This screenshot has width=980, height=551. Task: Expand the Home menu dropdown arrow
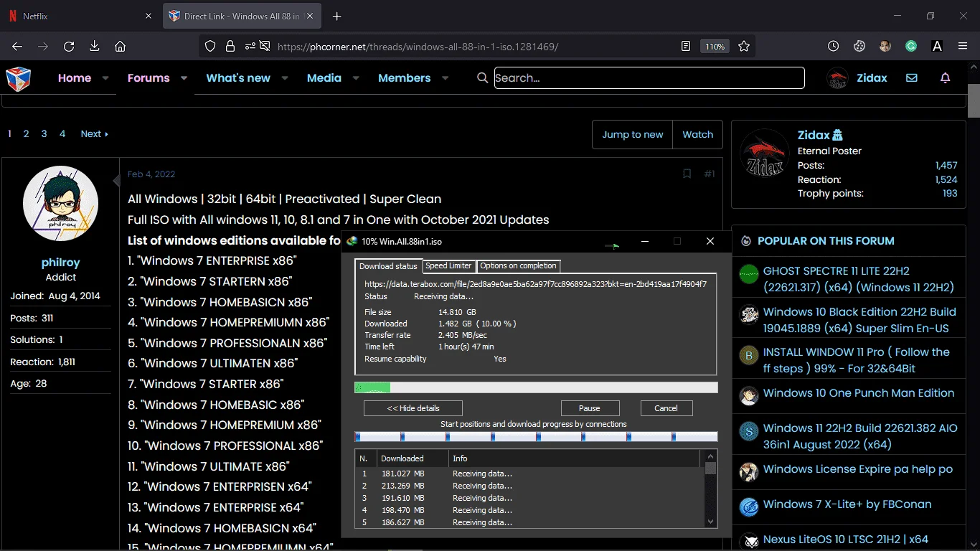[105, 78]
